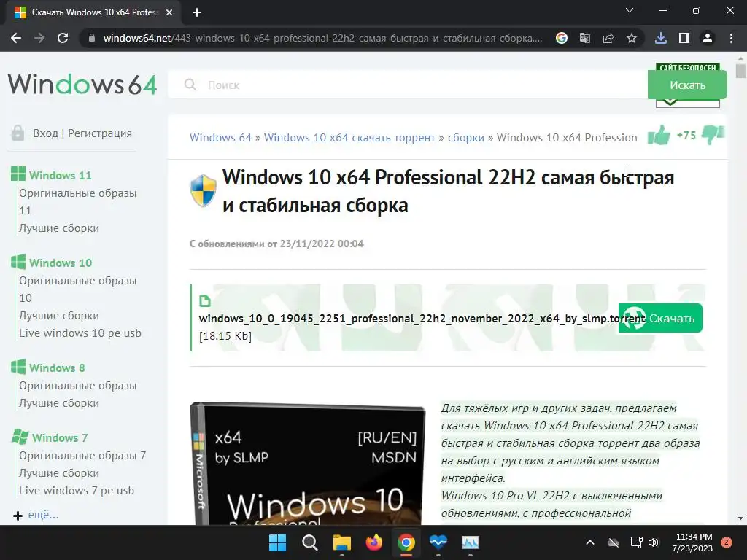Reload the current page
The image size is (747, 560).
coord(63,38)
